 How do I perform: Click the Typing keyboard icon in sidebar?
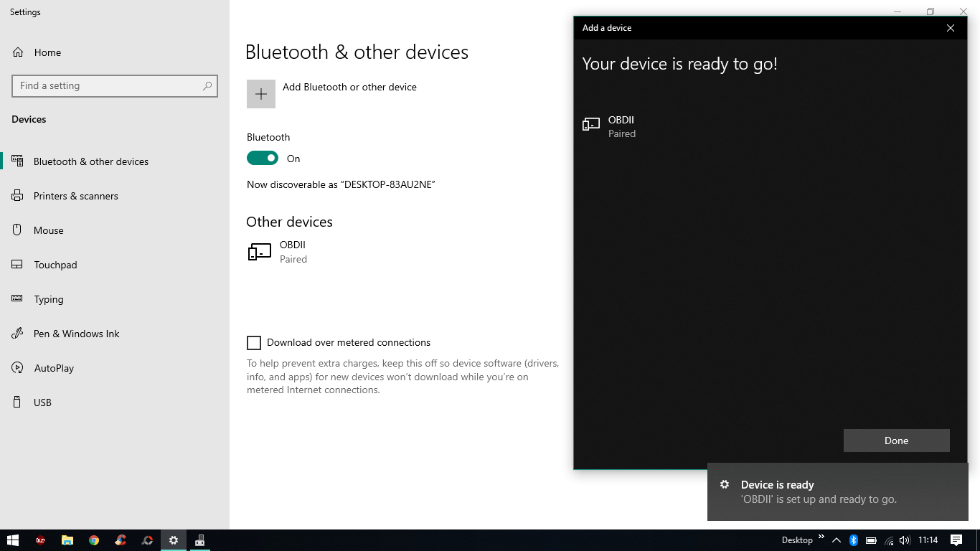point(17,299)
